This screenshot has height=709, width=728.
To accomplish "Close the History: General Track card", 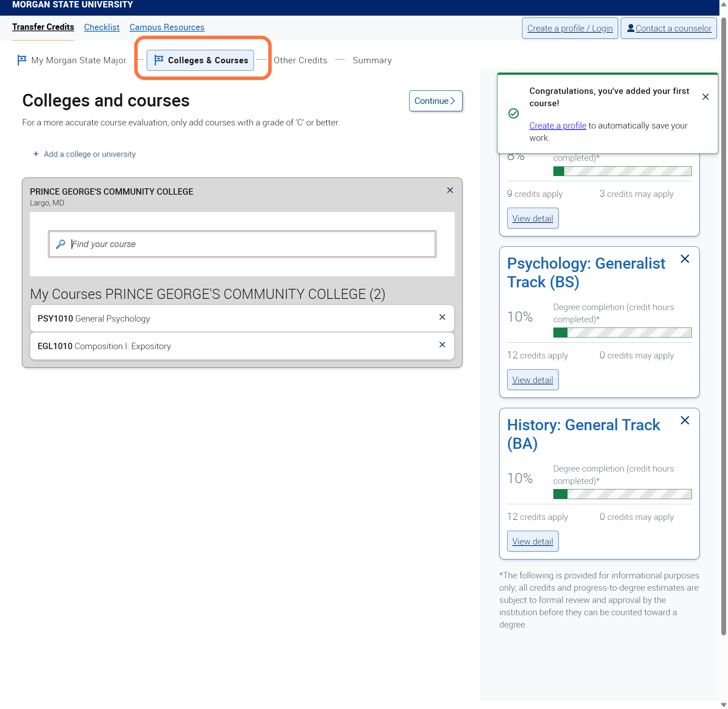I will coord(684,421).
